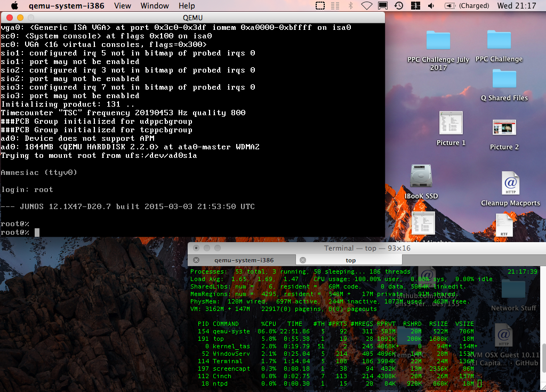Click the 'login: root' line in QEMU
The width and height of the screenshot is (546, 392).
click(27, 189)
